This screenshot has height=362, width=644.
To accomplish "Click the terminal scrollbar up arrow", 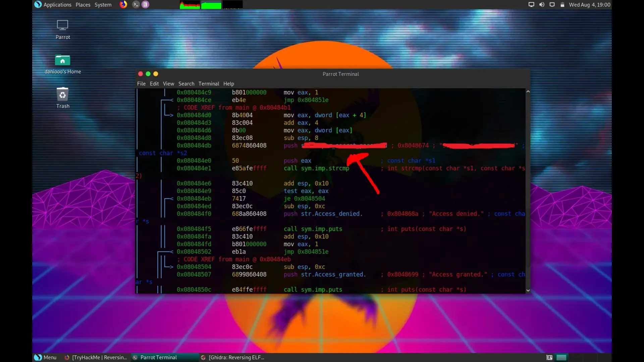I will 528,92.
